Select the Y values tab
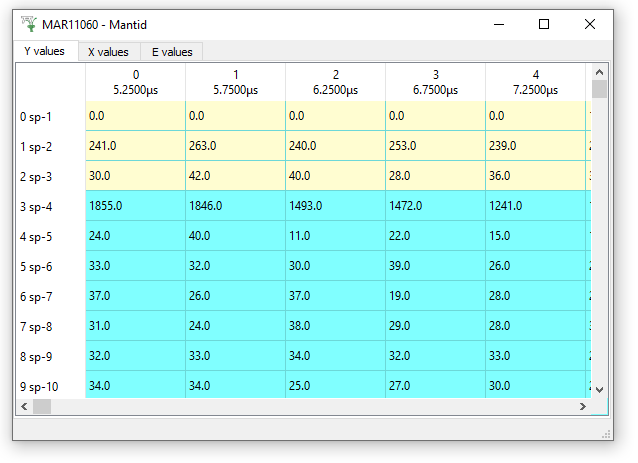The width and height of the screenshot is (638, 463). point(44,51)
